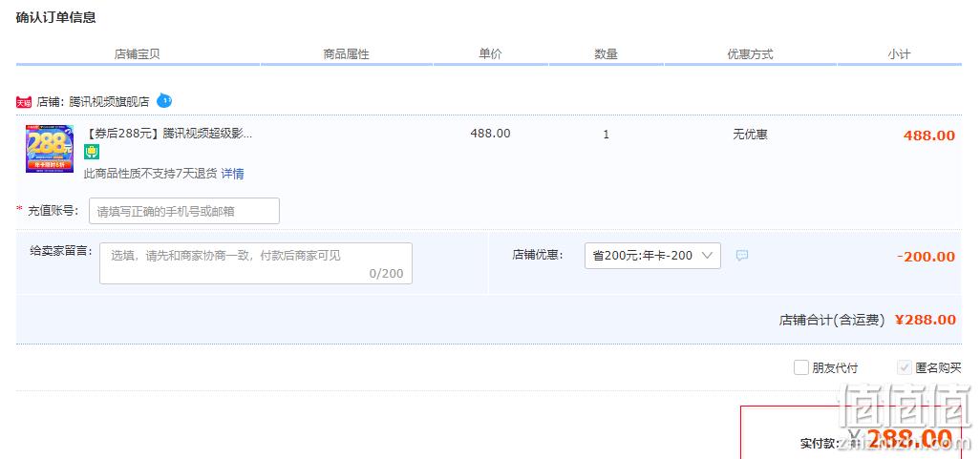
Task: Toggle the 匿名购买 checkbox
Action: [905, 367]
